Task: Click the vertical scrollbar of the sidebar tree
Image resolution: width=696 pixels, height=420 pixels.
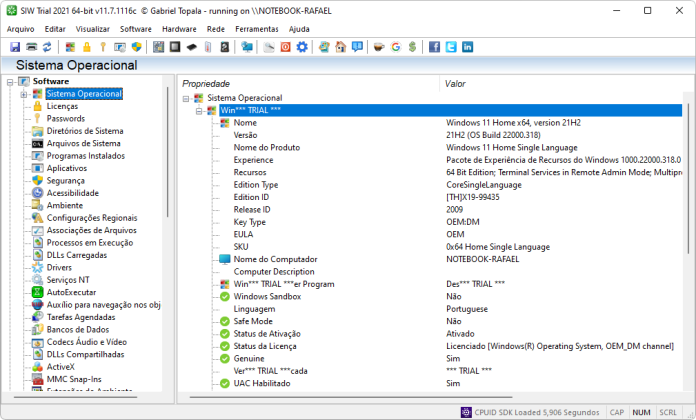Action: [167, 152]
